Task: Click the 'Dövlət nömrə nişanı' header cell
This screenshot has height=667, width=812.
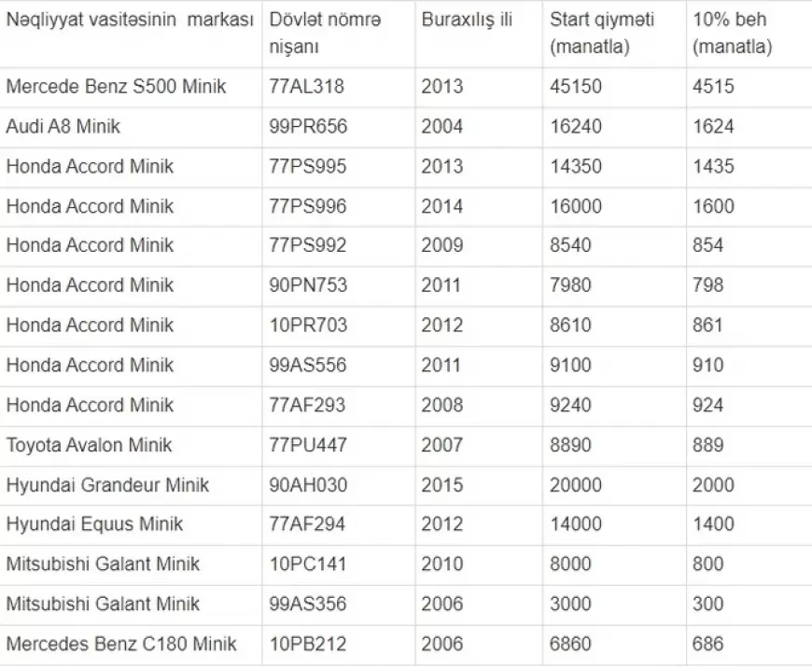Action: coord(325,34)
